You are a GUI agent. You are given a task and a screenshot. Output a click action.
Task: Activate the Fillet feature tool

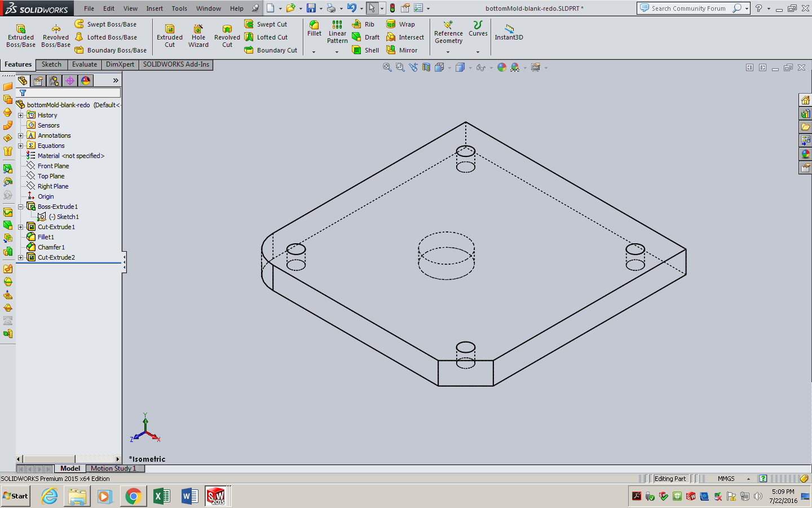click(x=314, y=29)
